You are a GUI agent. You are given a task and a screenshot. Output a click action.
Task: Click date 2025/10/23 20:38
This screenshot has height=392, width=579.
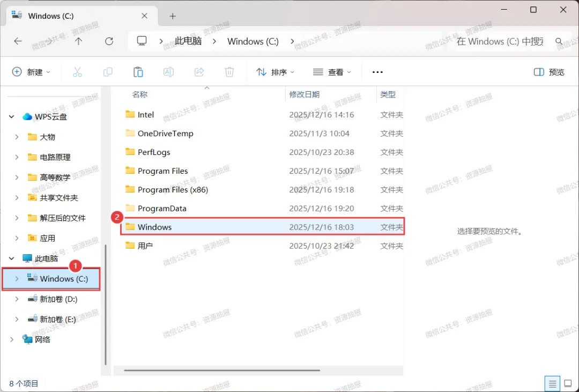(x=322, y=152)
